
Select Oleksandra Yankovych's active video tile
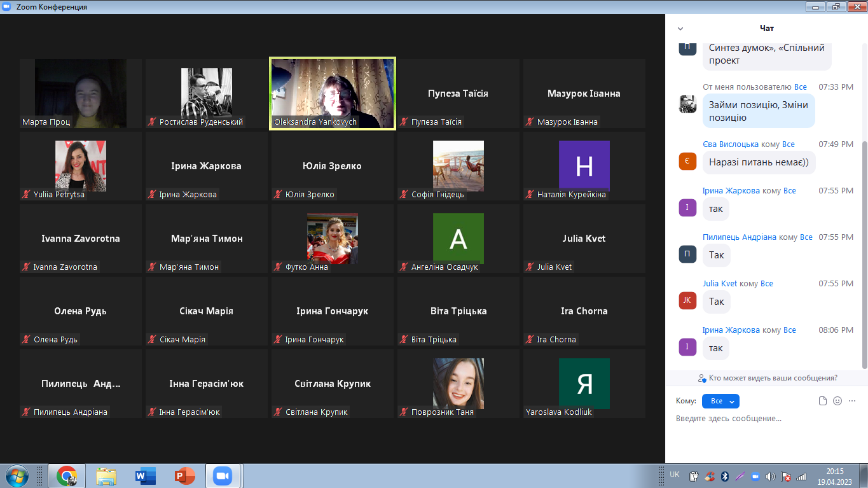pyautogui.click(x=333, y=93)
